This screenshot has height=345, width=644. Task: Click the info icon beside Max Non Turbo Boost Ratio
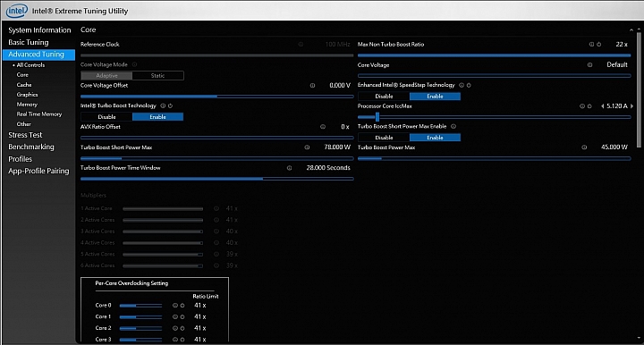[x=591, y=45]
